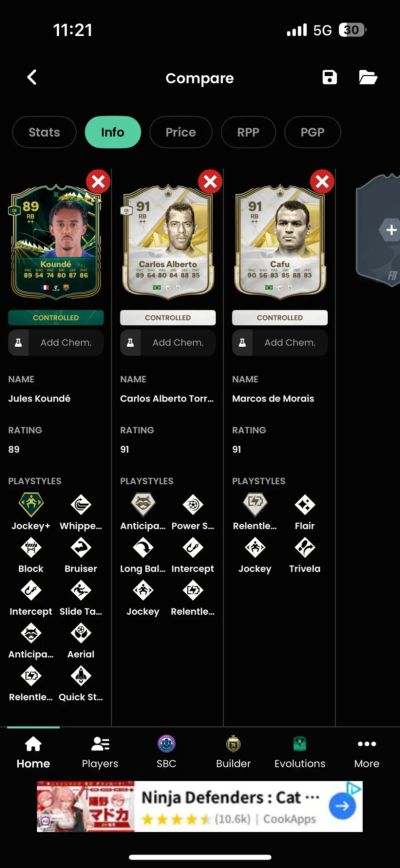Switch to the Price tab
Image resolution: width=400 pixels, height=868 pixels.
[x=181, y=132]
